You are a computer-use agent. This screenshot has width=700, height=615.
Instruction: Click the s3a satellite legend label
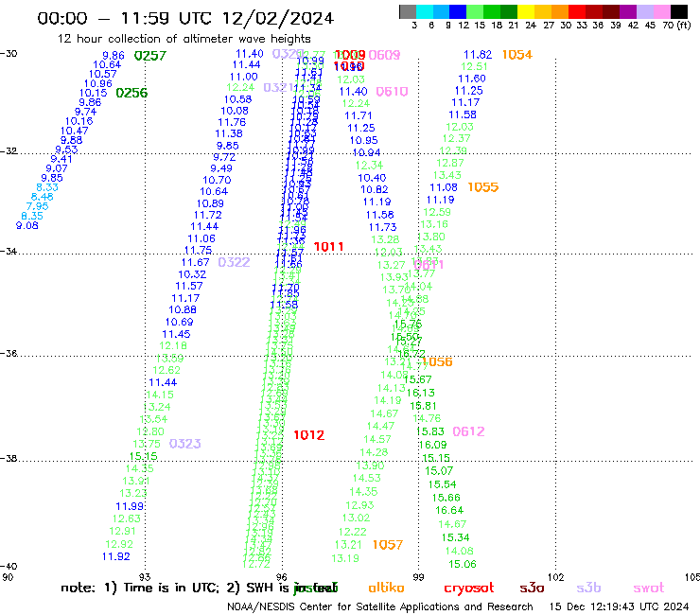(532, 589)
